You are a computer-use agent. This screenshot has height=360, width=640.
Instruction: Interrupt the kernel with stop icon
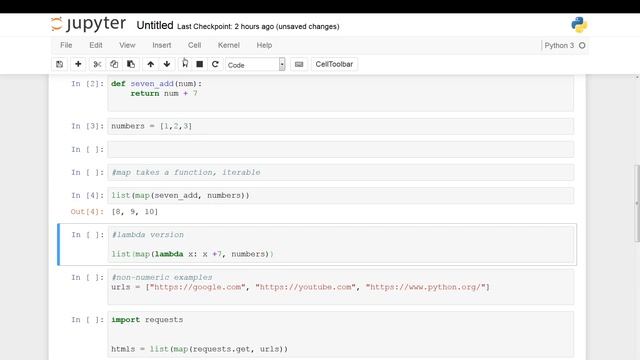(200, 64)
